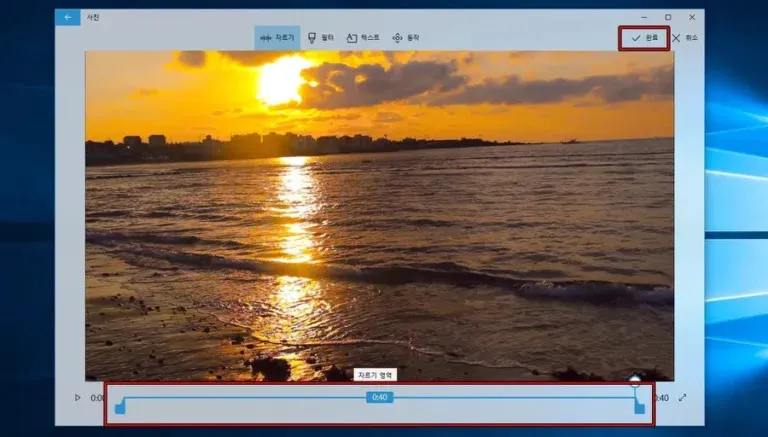Click the blue trim bar line
Image resolution: width=768 pixels, height=437 pixels.
pos(255,397)
